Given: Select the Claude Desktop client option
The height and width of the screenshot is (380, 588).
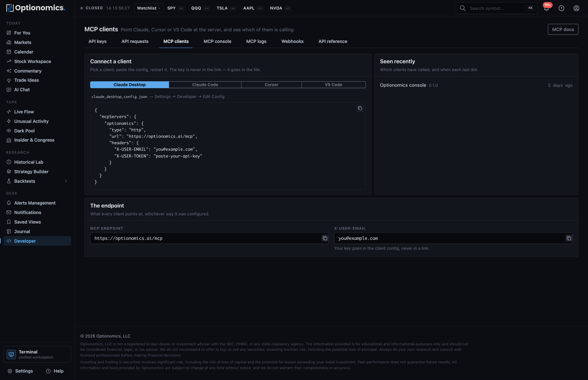Looking at the screenshot, I should coord(129,85).
